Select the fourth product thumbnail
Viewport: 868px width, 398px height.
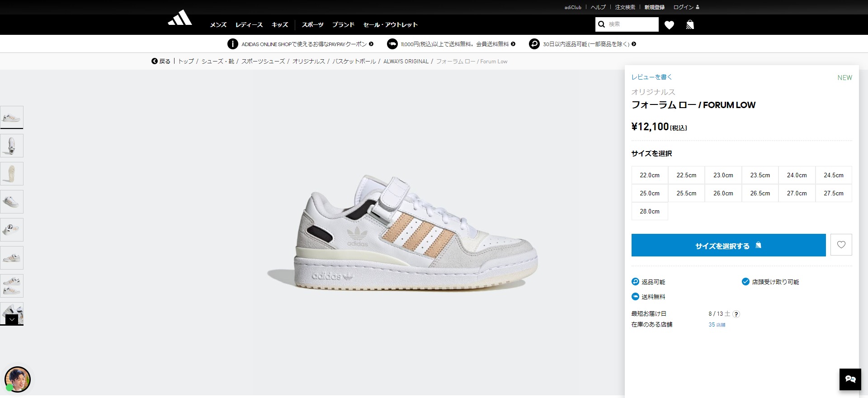[x=12, y=202]
